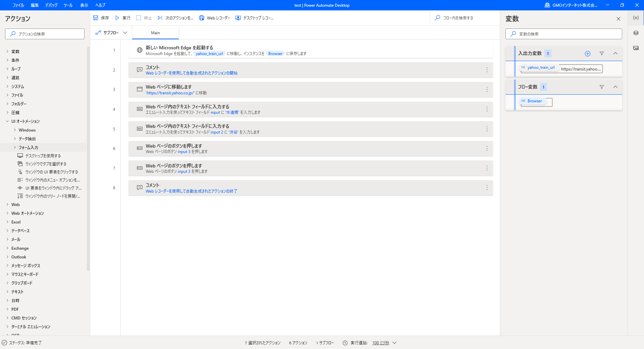Filter フロー変数 list
This screenshot has height=349, width=644.
tap(601, 87)
